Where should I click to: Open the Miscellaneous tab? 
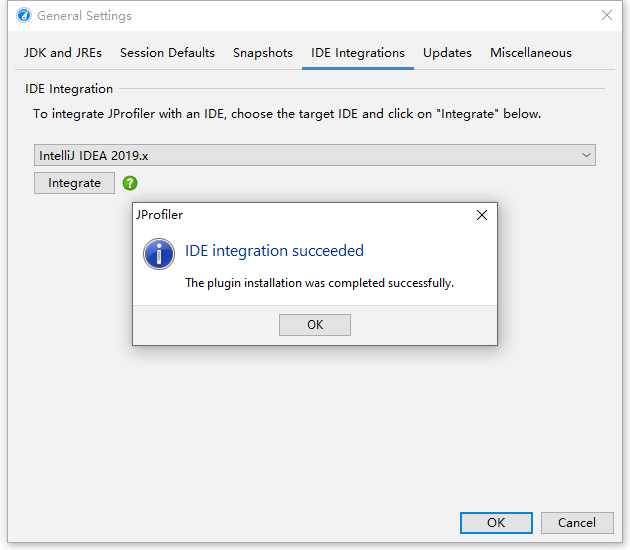[x=531, y=53]
